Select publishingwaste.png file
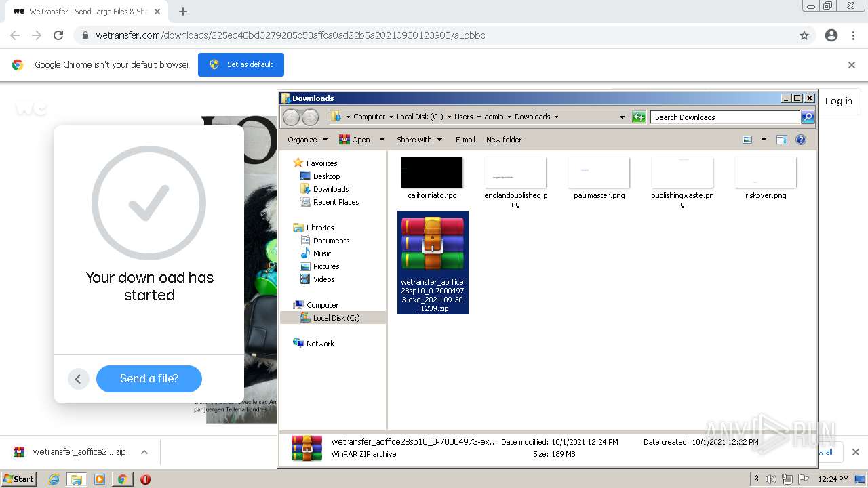Viewport: 868px width, 488px height. click(682, 183)
